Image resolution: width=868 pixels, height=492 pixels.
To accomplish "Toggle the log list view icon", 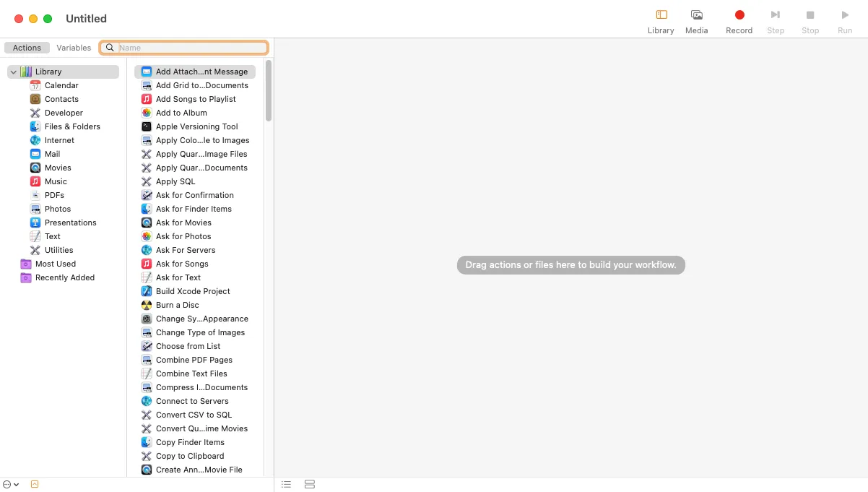I will [x=286, y=484].
